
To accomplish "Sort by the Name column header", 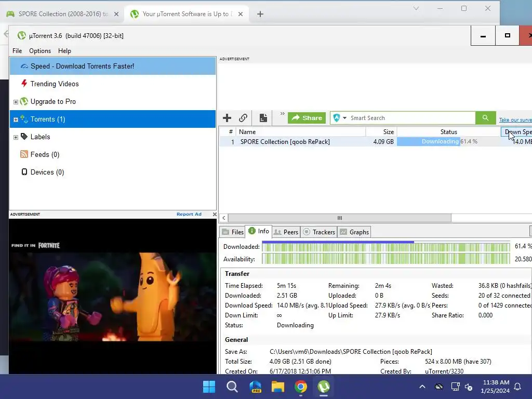I will coord(300,131).
